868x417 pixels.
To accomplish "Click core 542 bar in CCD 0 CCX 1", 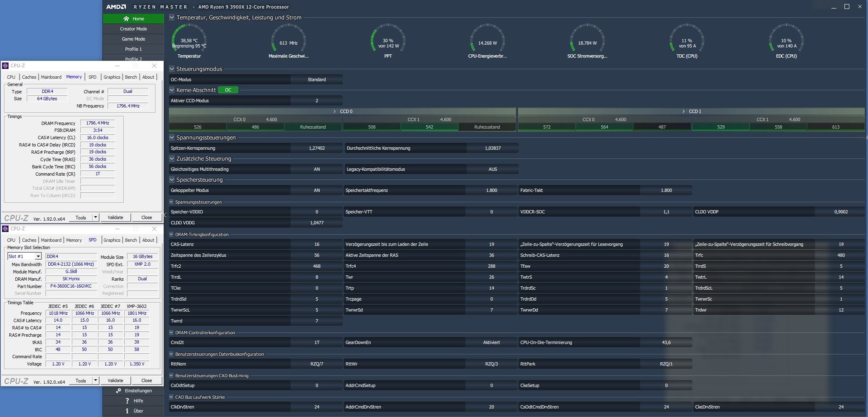I will [x=430, y=127].
